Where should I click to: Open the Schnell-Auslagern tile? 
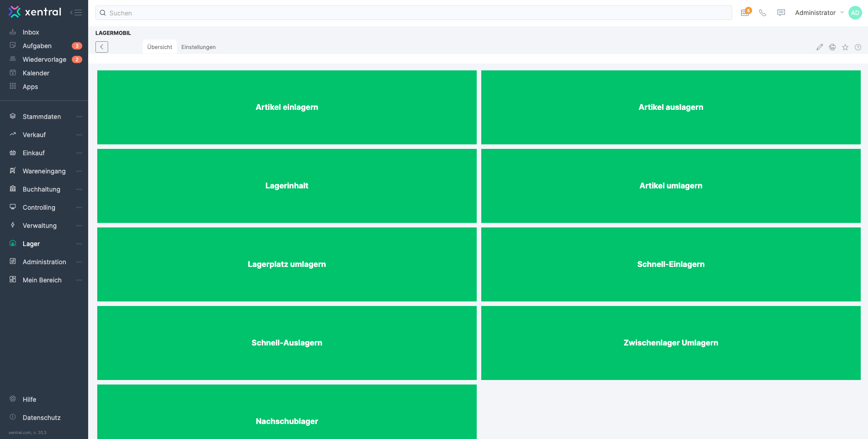287,343
